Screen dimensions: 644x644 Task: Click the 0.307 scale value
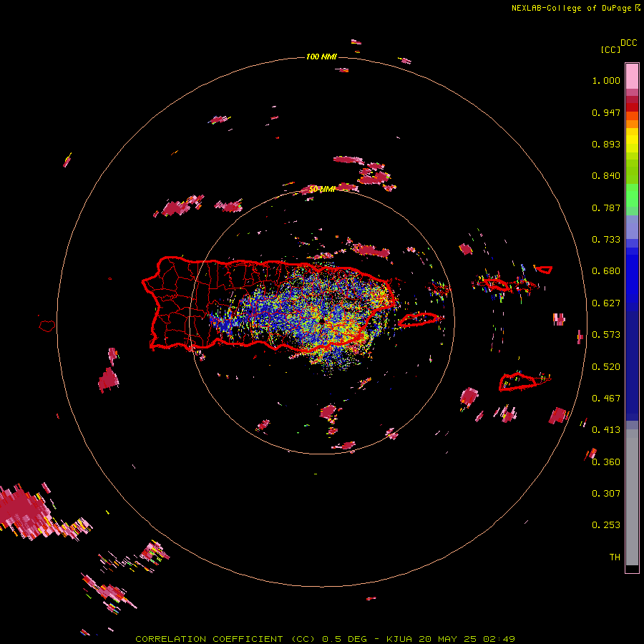click(x=606, y=494)
